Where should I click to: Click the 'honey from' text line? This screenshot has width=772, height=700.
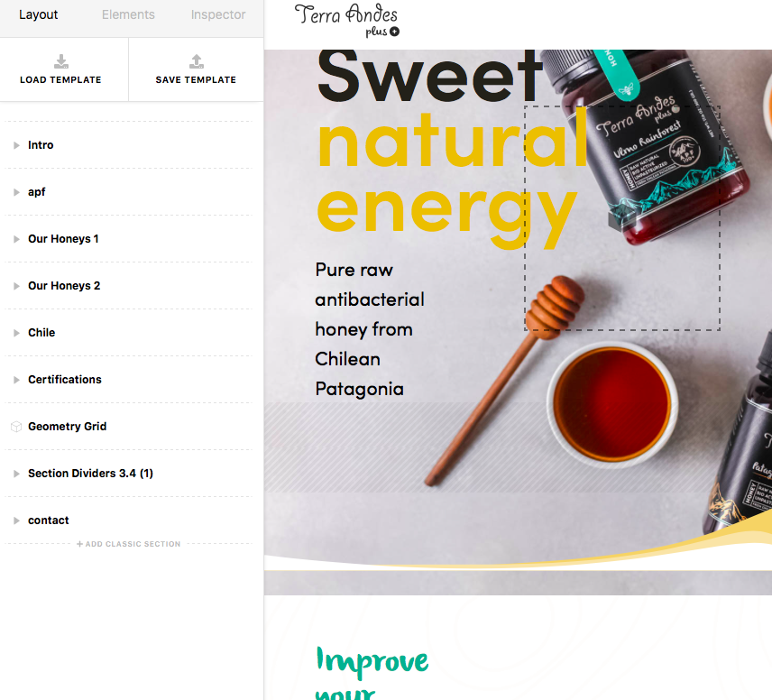tap(363, 329)
